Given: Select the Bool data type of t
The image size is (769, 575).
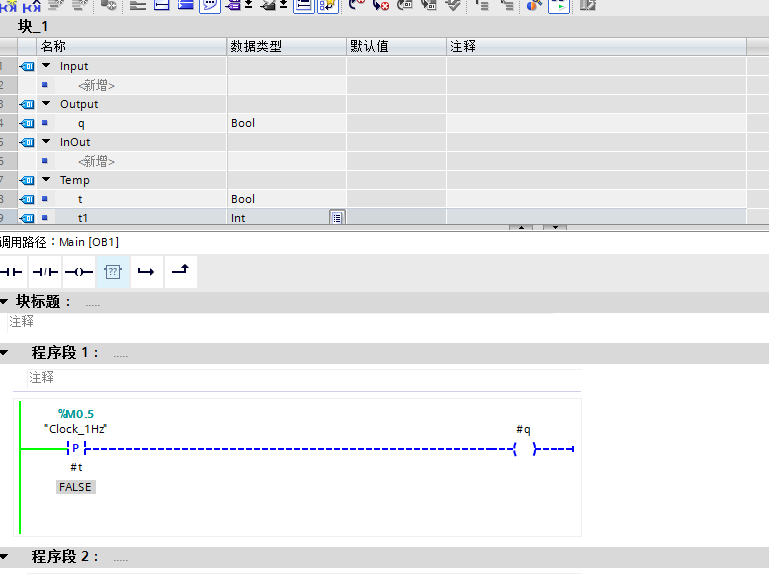Looking at the screenshot, I should (x=287, y=199).
